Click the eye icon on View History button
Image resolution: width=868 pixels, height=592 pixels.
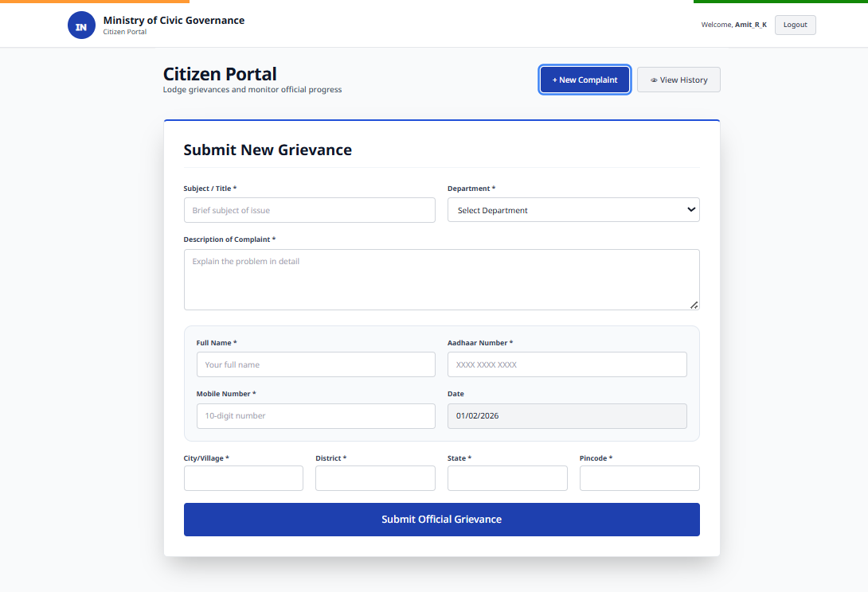click(654, 80)
